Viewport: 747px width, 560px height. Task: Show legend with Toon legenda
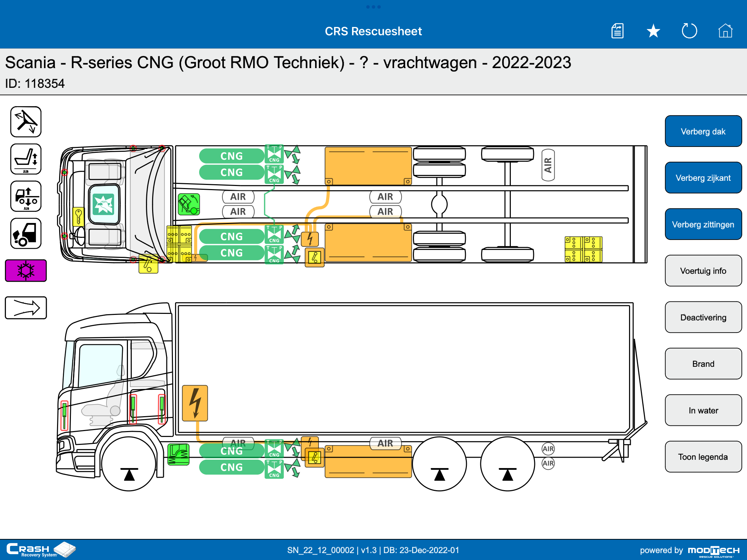coord(703,457)
